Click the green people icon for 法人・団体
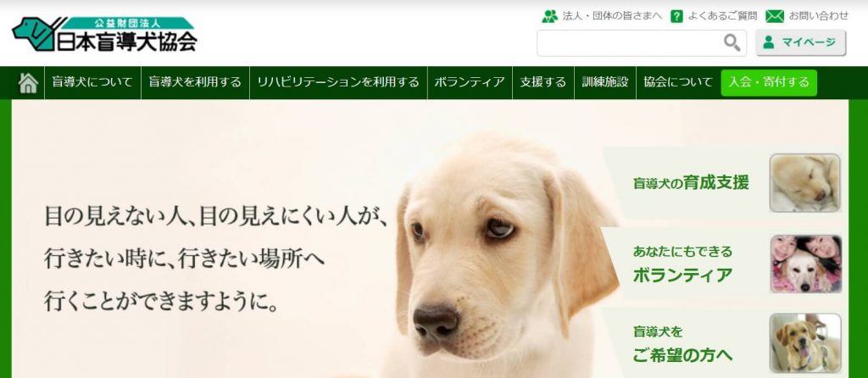The height and width of the screenshot is (378, 868). pos(549,16)
